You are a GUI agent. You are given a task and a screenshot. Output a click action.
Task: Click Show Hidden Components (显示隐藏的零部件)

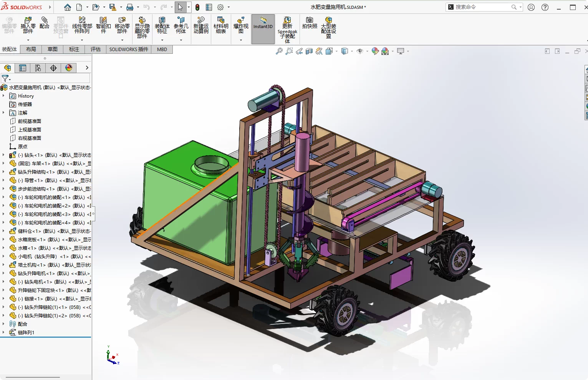point(142,27)
